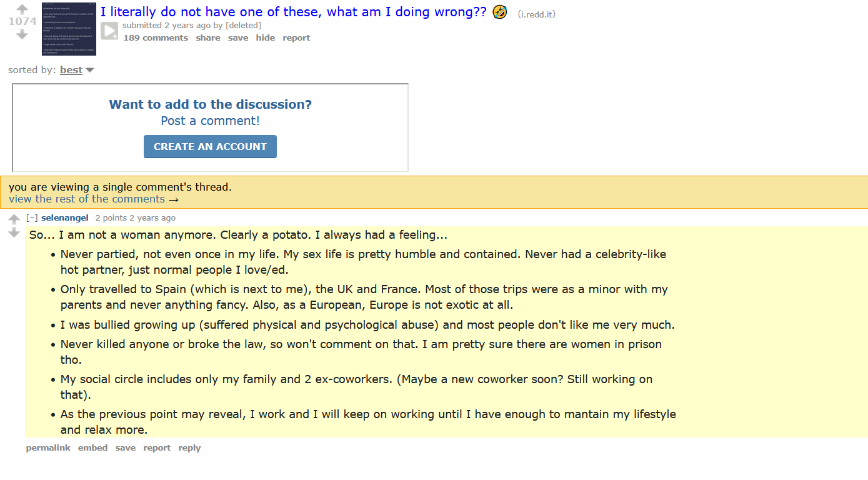Click embed under the comment
Image resolution: width=868 pixels, height=480 pixels.
coord(93,447)
